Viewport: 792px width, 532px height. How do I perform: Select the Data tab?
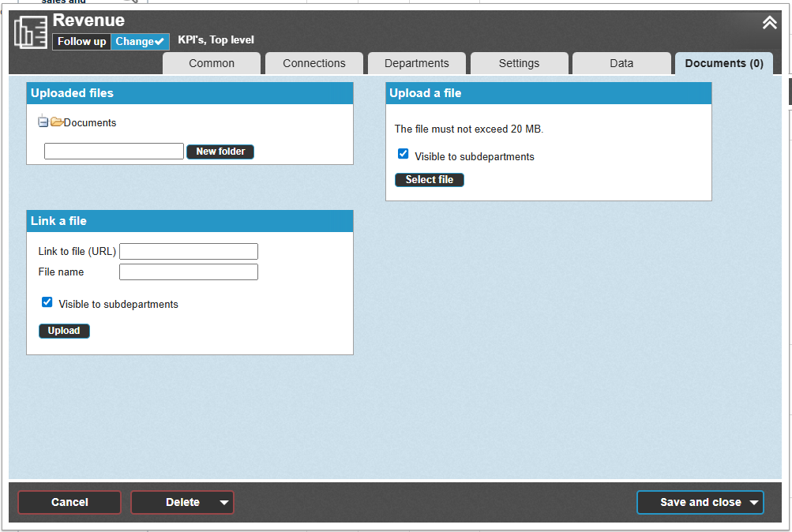pyautogui.click(x=621, y=63)
